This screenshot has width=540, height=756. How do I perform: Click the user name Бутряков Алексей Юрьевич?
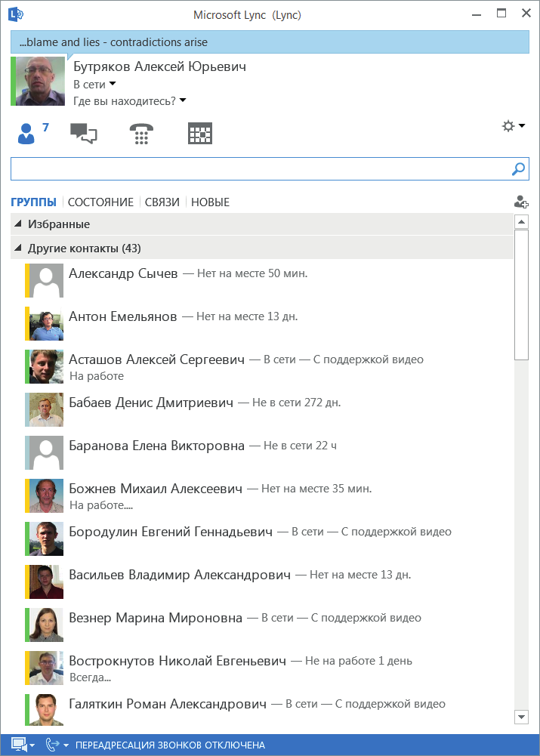(159, 66)
